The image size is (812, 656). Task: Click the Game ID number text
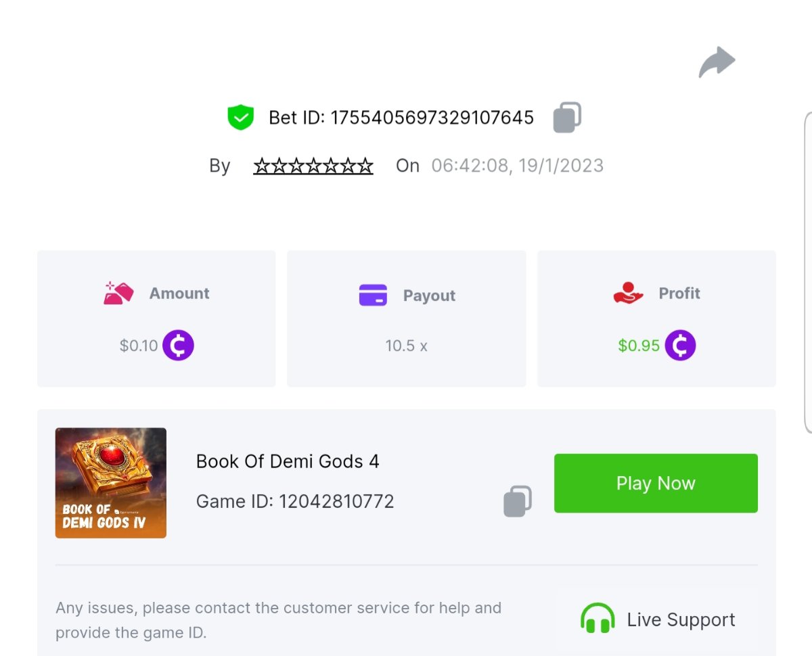pos(336,501)
